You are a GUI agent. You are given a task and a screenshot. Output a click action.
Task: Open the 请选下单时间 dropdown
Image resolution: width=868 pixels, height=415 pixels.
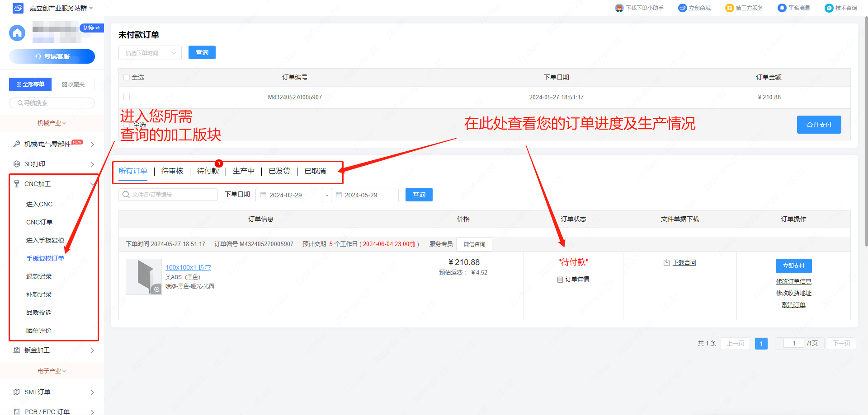[x=150, y=53]
